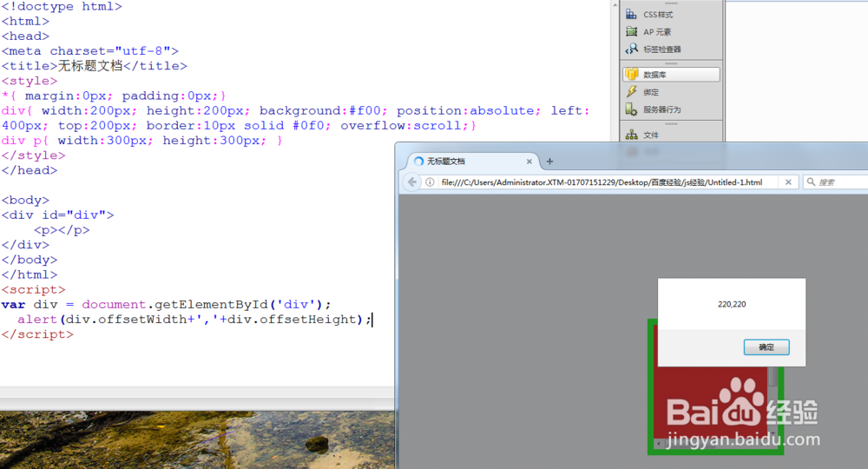
Task: Click the browser address bar URL
Action: (602, 182)
